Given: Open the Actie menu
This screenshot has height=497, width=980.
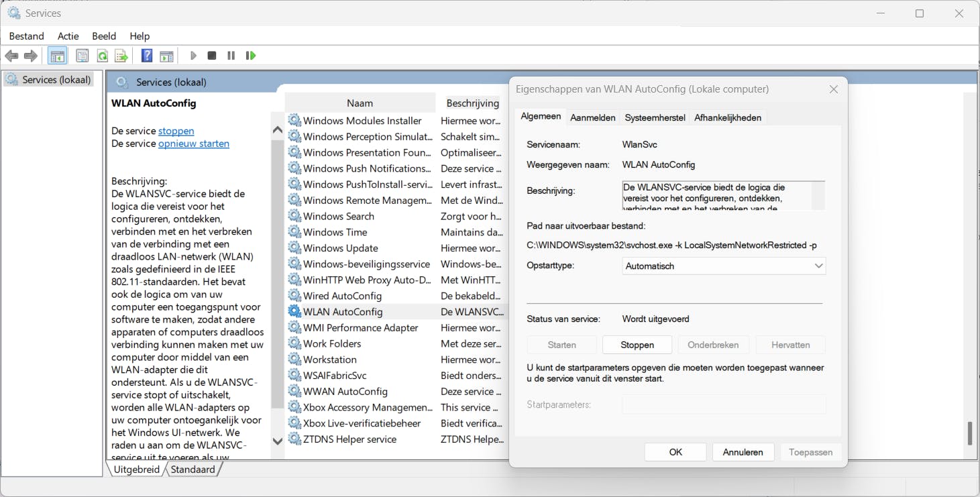Looking at the screenshot, I should point(68,36).
